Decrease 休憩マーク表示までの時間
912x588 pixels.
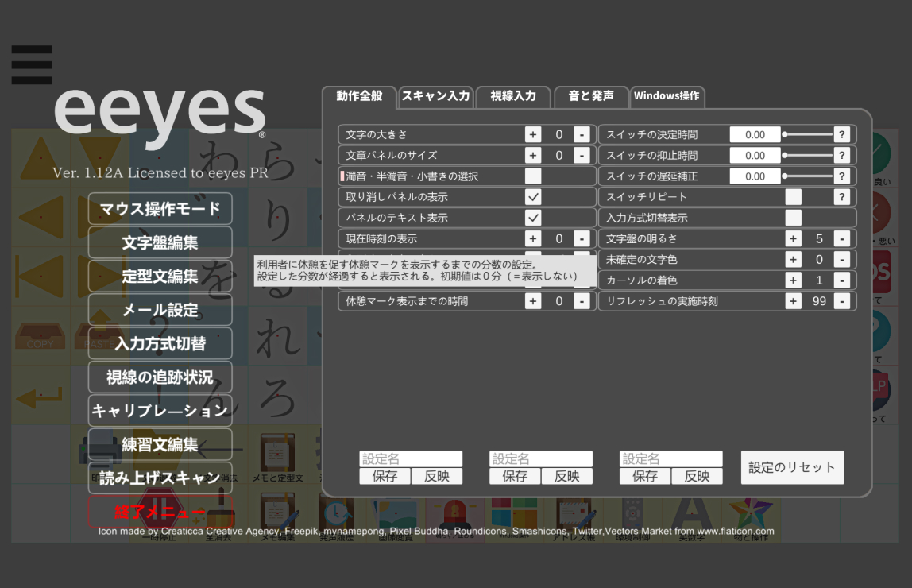tap(582, 301)
